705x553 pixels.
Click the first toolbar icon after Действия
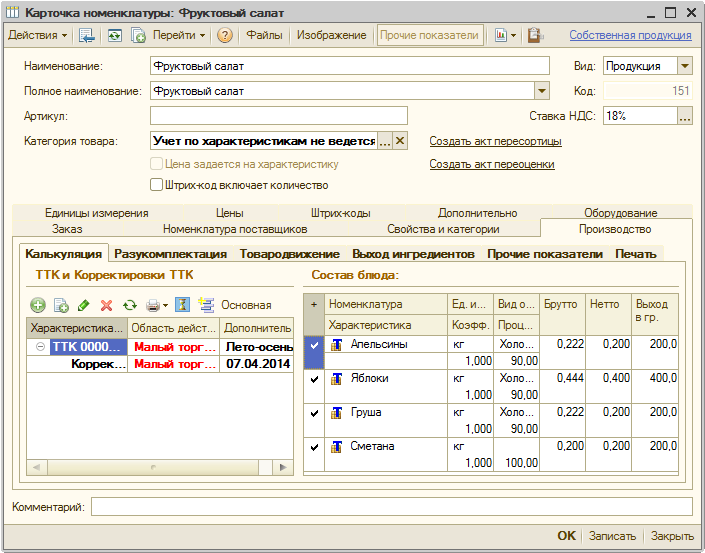click(x=86, y=35)
